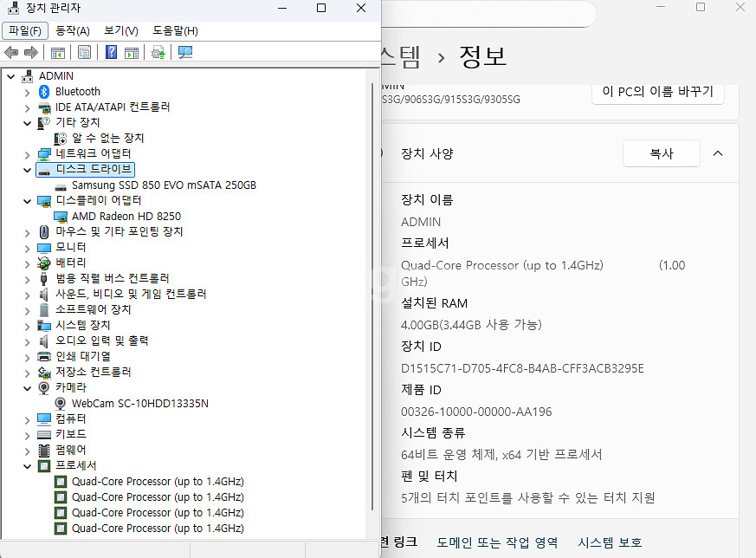Collapse the 프로세서 category
Viewport: 756px width, 558px height.
click(x=27, y=465)
